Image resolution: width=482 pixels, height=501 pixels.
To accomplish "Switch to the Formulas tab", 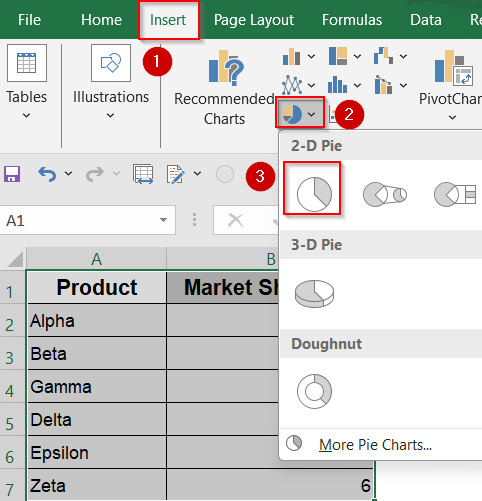I will click(x=352, y=20).
